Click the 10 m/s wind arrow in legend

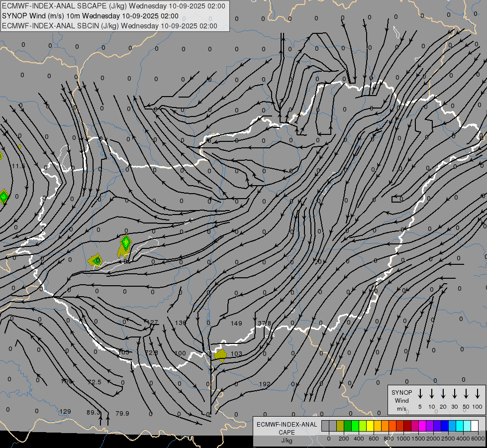[x=431, y=394]
